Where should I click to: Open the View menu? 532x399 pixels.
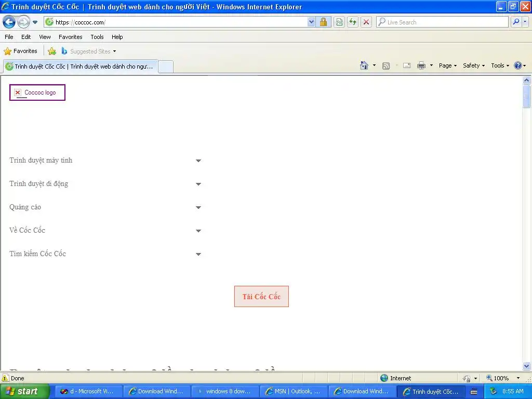pos(45,37)
